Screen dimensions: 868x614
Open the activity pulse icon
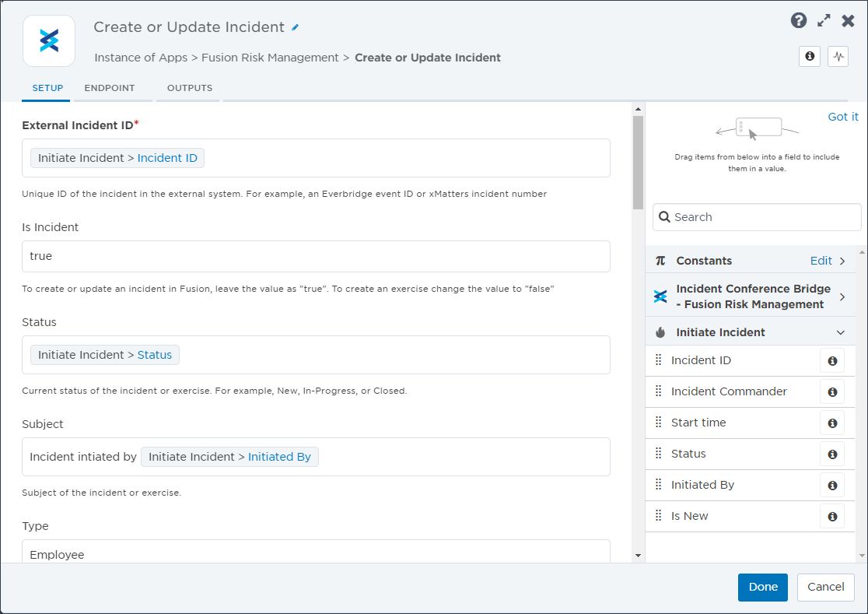click(x=838, y=56)
